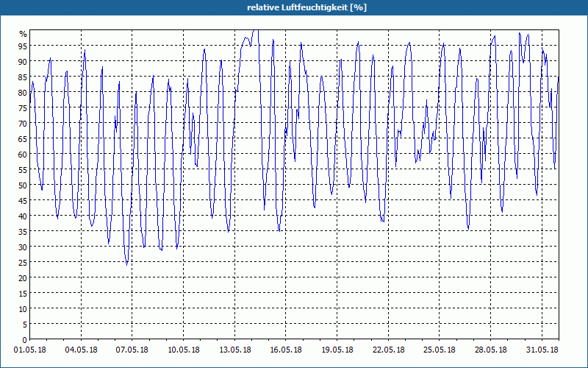Click the y-axis value 15
The width and height of the screenshot is (588, 368).
[23, 293]
